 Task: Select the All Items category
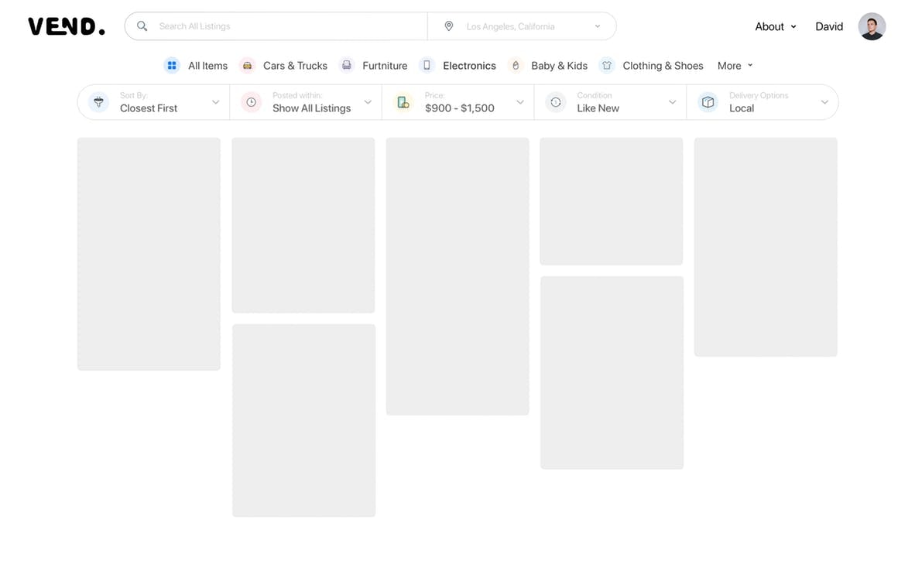pos(196,65)
